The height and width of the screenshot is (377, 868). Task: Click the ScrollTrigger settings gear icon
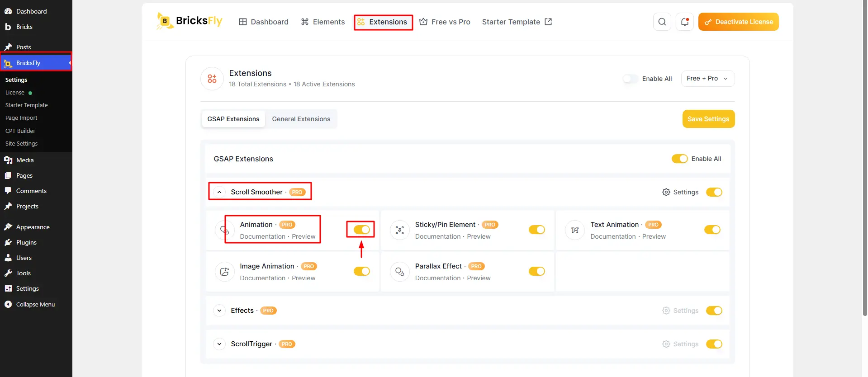tap(666, 344)
